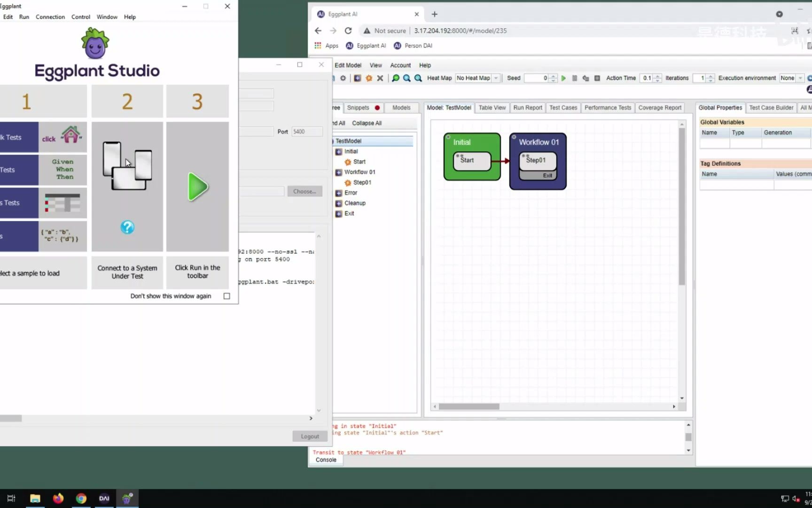Go back in the browser
The image size is (812, 508).
pyautogui.click(x=318, y=31)
